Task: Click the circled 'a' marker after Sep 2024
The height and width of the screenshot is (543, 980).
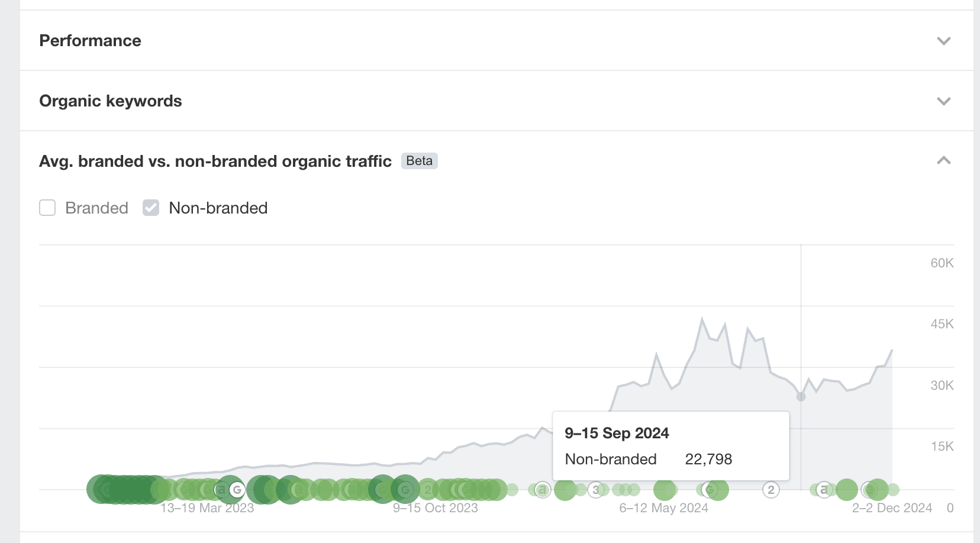Action: coord(823,490)
